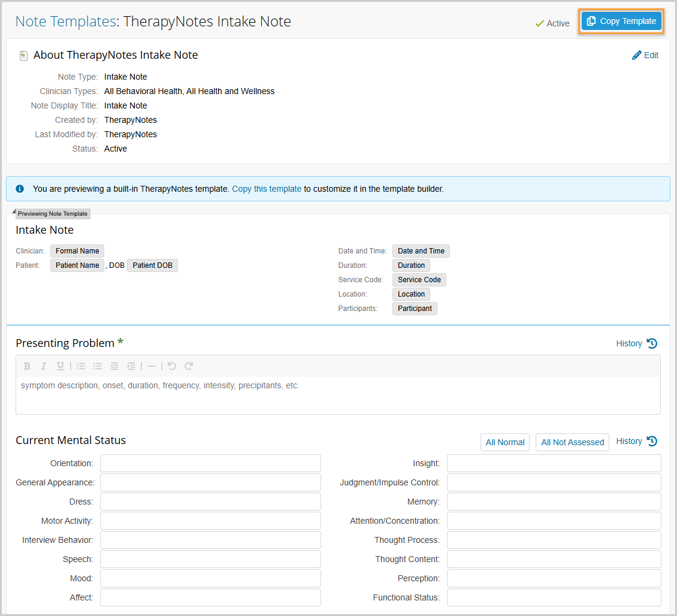Click the redo arrow icon

[189, 366]
